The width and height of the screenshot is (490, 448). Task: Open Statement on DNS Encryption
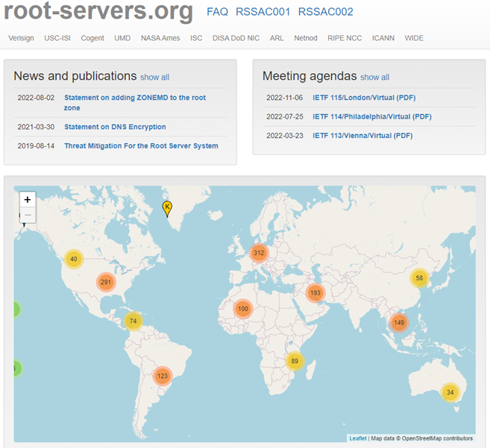click(x=115, y=127)
